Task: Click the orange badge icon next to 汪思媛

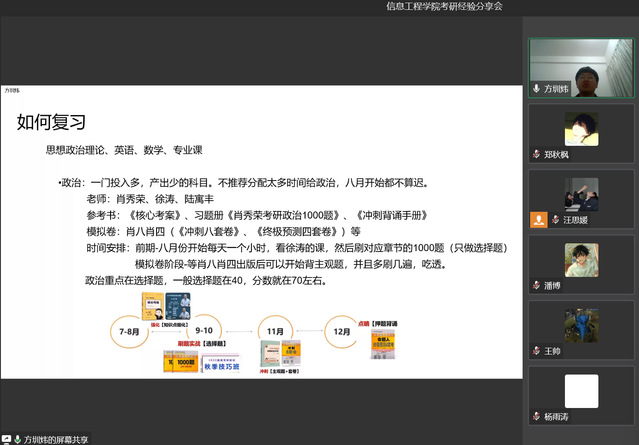Action: point(538,219)
